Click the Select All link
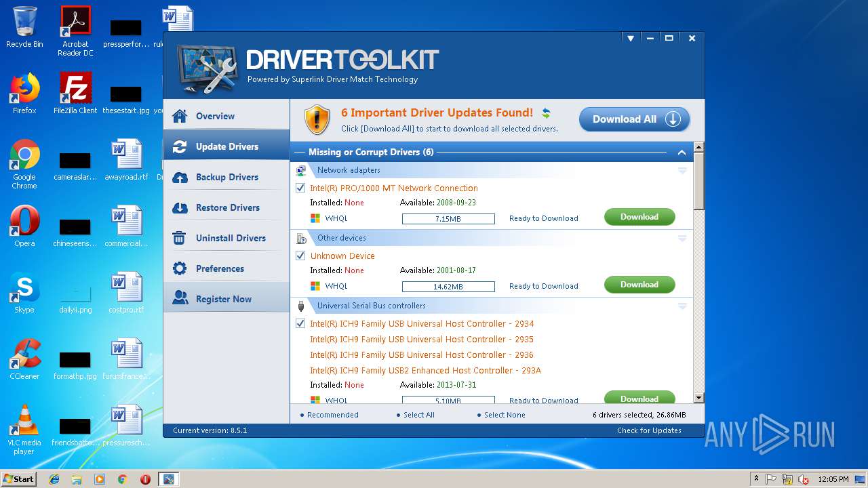 pos(419,415)
